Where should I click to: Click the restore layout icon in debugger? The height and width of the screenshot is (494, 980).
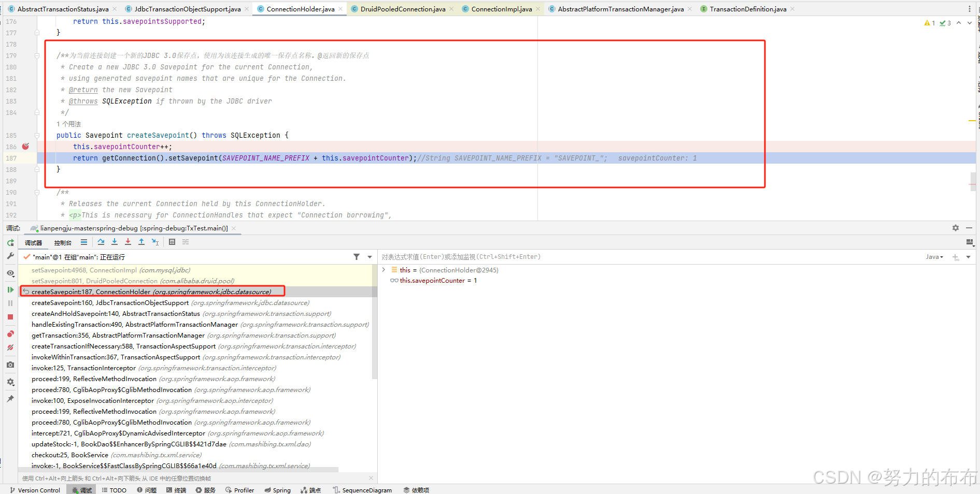tap(970, 242)
